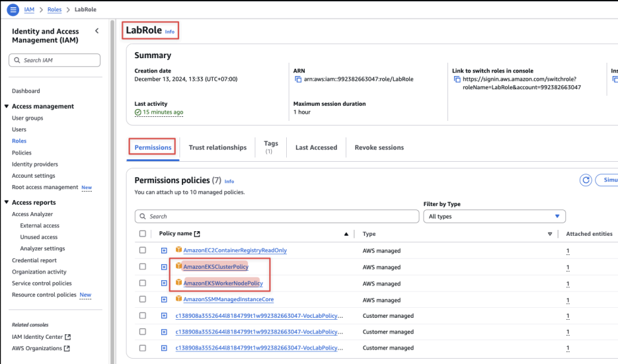This screenshot has width=618, height=364.
Task: Click the external link icon of AWS Organizations
Action: click(67, 348)
